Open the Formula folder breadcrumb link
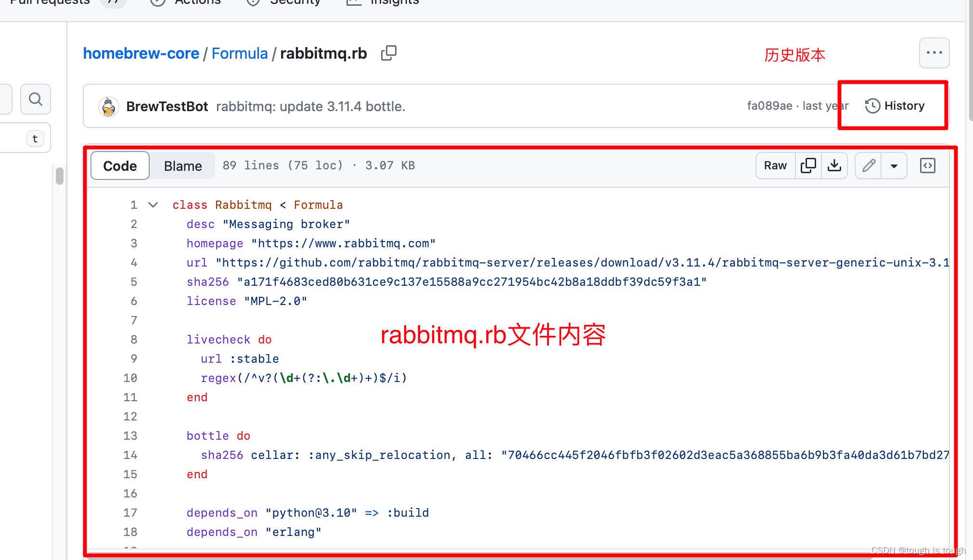The width and height of the screenshot is (973, 560). click(x=240, y=53)
